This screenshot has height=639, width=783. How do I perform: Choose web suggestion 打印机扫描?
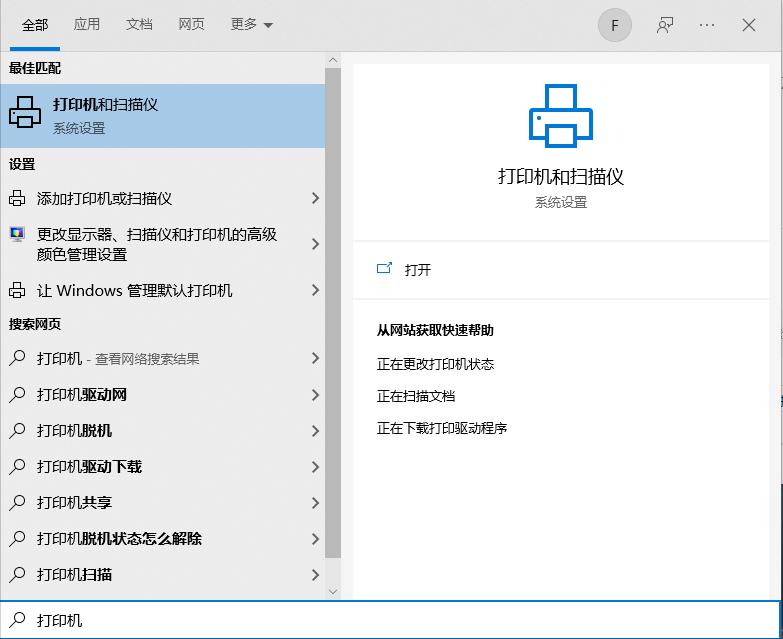coord(74,575)
